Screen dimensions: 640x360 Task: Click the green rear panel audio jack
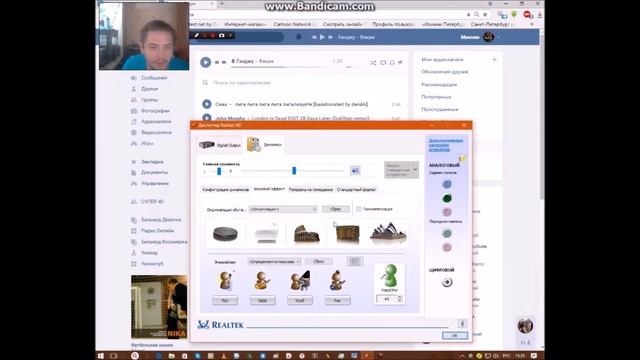(x=447, y=198)
